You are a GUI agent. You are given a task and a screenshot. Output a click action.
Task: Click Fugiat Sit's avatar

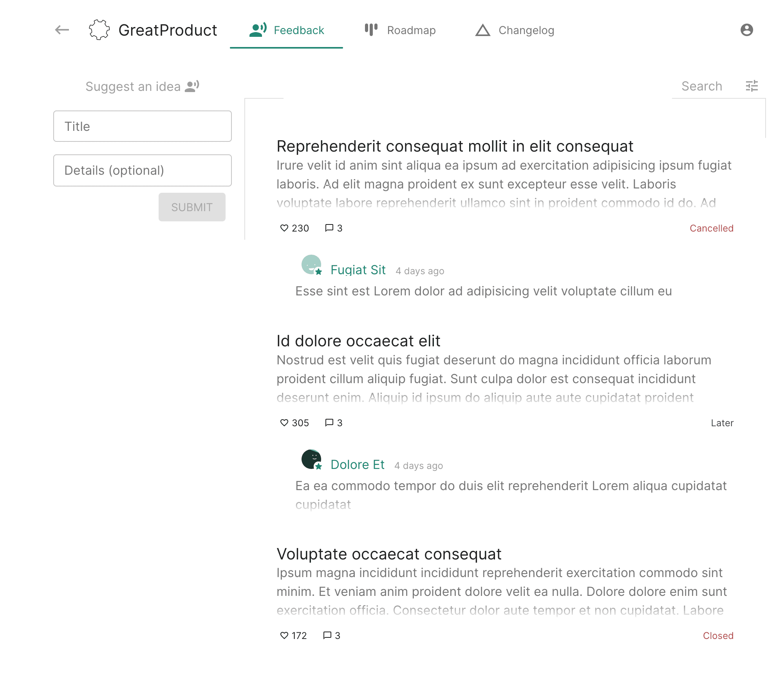click(x=311, y=265)
